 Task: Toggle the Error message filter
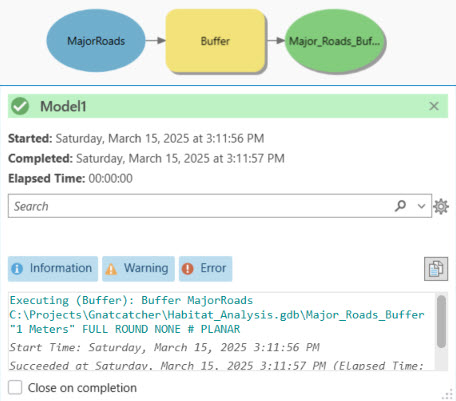[205, 268]
